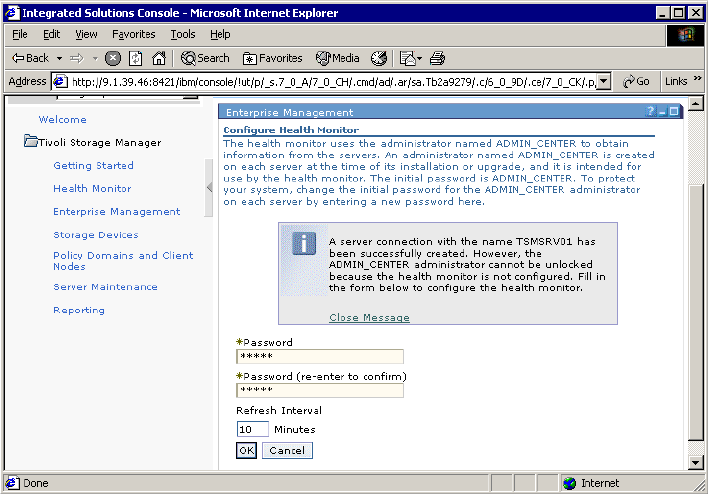Collapse the Tivoli Storage Manager folder
The height and width of the screenshot is (494, 708).
31,141
